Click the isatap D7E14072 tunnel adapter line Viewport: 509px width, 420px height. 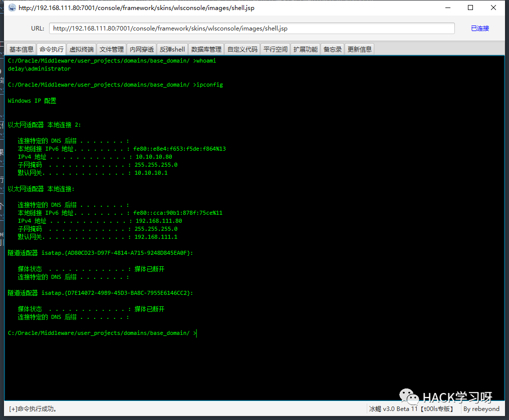pyautogui.click(x=100, y=293)
